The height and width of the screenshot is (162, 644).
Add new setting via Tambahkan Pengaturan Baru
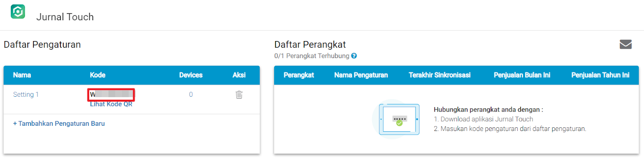pyautogui.click(x=59, y=124)
